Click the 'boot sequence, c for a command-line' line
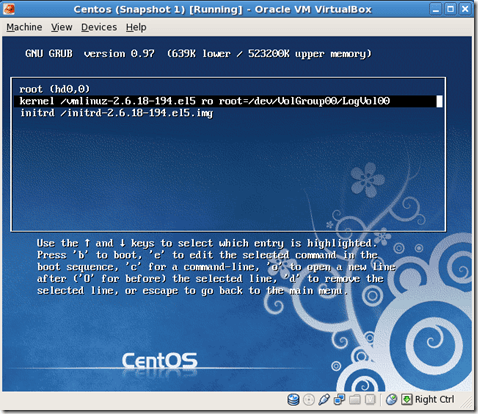 (216, 267)
